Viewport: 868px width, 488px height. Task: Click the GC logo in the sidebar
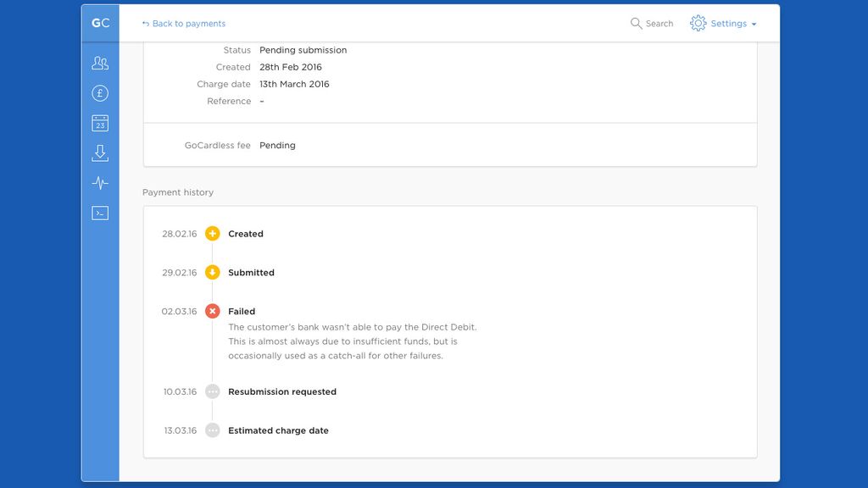100,24
